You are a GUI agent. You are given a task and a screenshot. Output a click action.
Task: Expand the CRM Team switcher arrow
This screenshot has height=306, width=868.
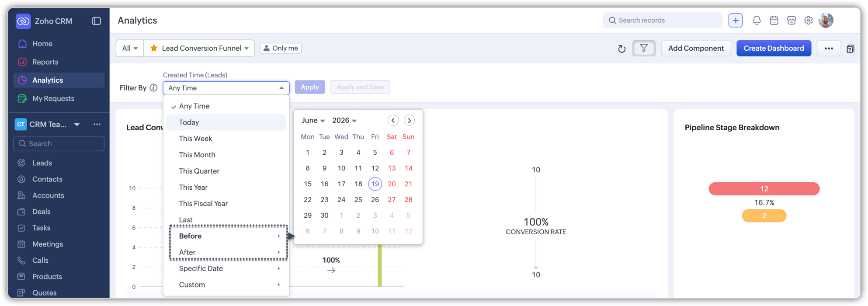[x=77, y=125]
